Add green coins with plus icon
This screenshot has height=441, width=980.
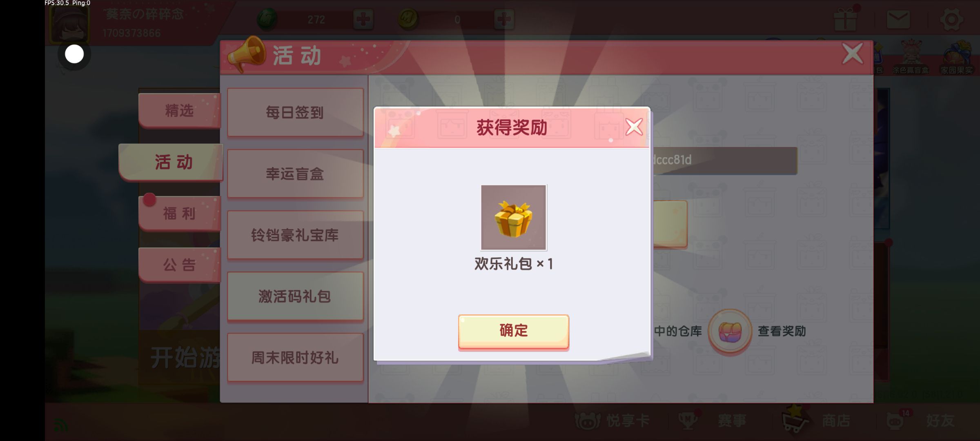pyautogui.click(x=363, y=19)
